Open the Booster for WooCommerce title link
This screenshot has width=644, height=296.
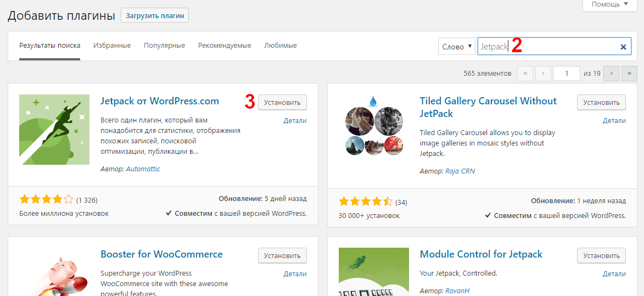coord(161,254)
